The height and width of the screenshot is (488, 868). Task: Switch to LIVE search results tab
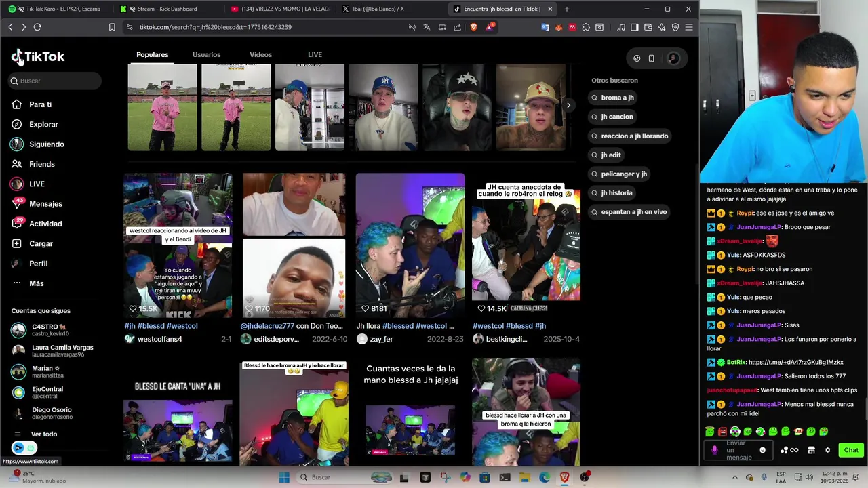pyautogui.click(x=315, y=55)
